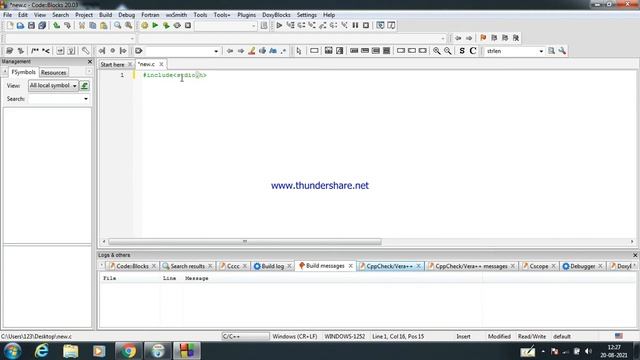The width and height of the screenshot is (640, 360).
Task: Click the Build gear icon
Action: [x=144, y=26]
